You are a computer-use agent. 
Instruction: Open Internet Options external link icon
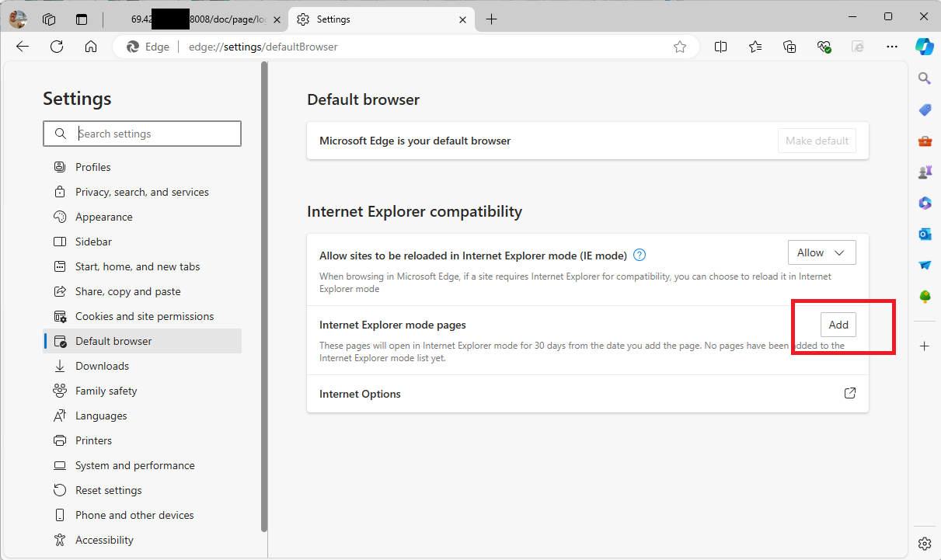point(850,393)
